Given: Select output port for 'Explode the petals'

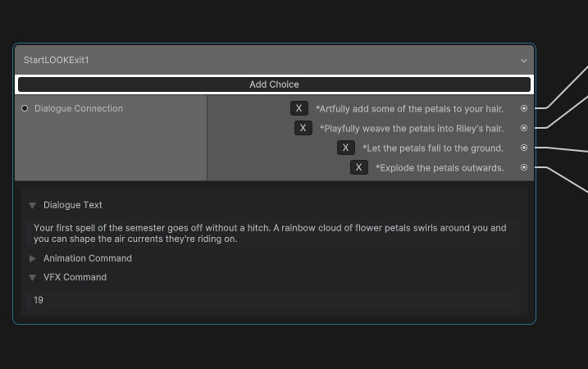Looking at the screenshot, I should click(524, 167).
